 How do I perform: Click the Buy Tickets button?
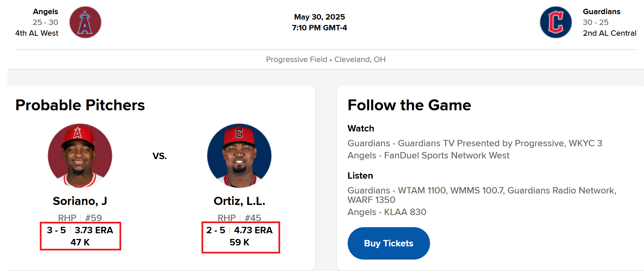coord(388,243)
